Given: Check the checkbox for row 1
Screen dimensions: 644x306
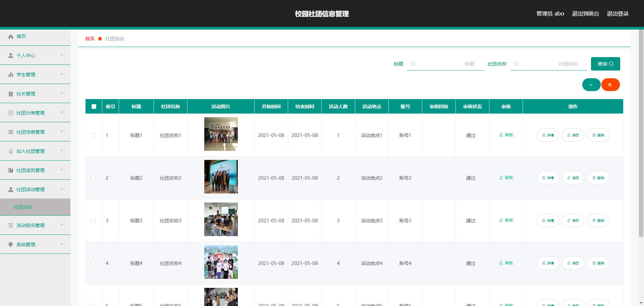Looking at the screenshot, I should coord(93,135).
